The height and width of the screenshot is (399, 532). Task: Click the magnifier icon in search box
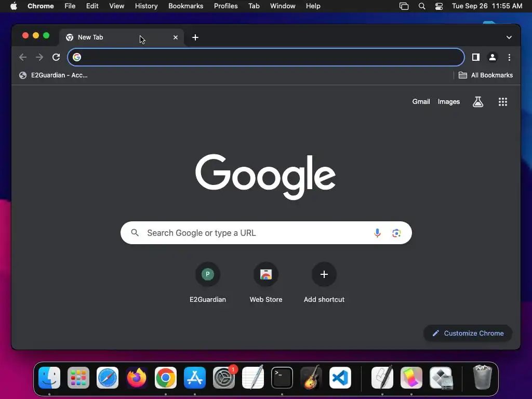[x=135, y=233]
